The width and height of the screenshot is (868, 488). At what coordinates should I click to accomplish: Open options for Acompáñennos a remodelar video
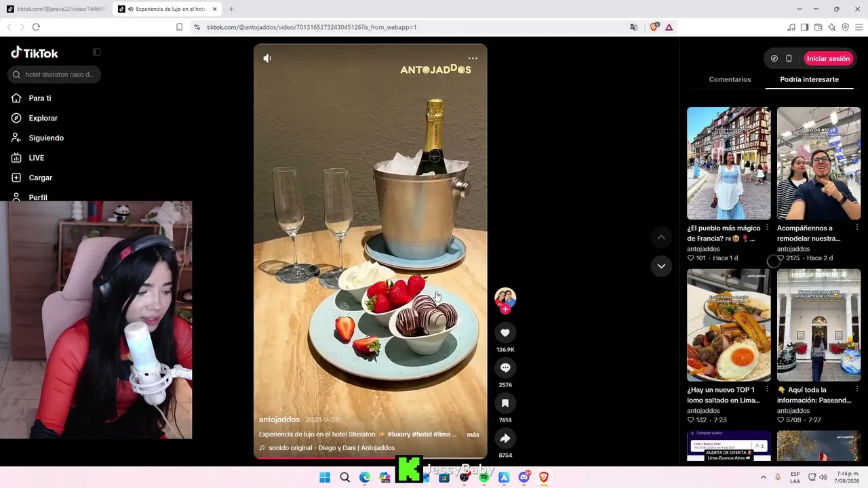click(856, 228)
